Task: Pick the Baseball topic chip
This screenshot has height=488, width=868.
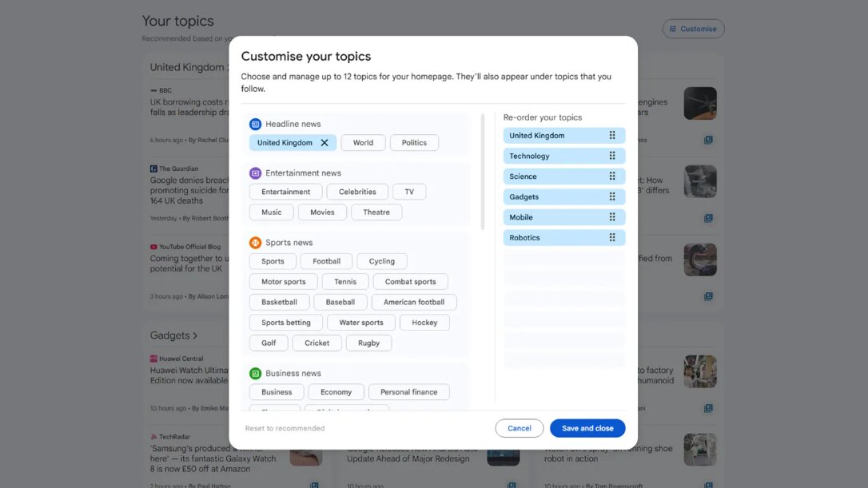Action: click(340, 302)
